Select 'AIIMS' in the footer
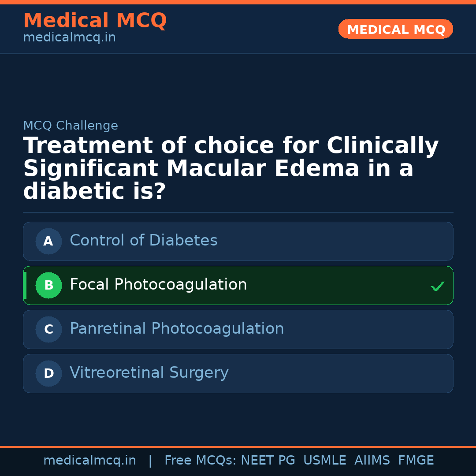Screen dimensions: 476x476 [372, 461]
